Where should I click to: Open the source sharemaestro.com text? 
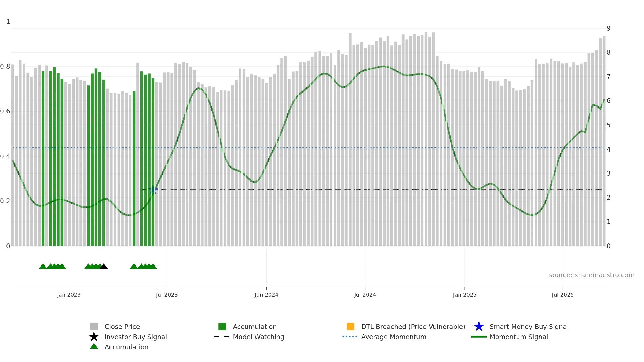click(591, 275)
